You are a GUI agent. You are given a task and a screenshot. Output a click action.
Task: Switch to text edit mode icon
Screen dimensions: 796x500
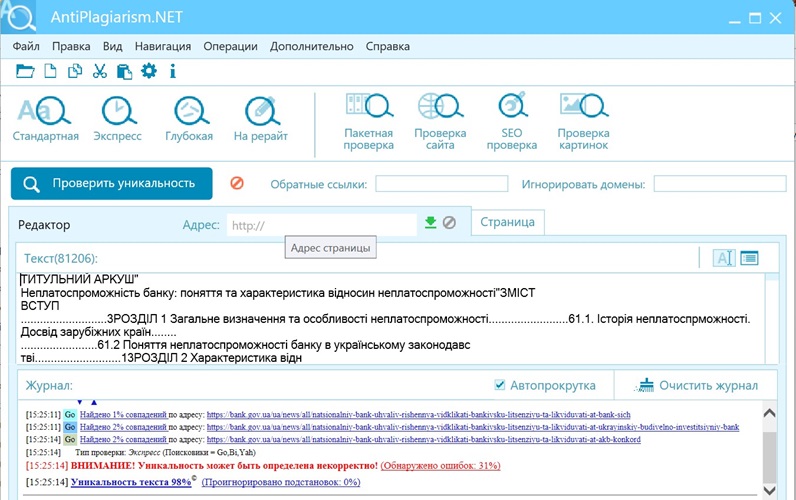coord(723,258)
